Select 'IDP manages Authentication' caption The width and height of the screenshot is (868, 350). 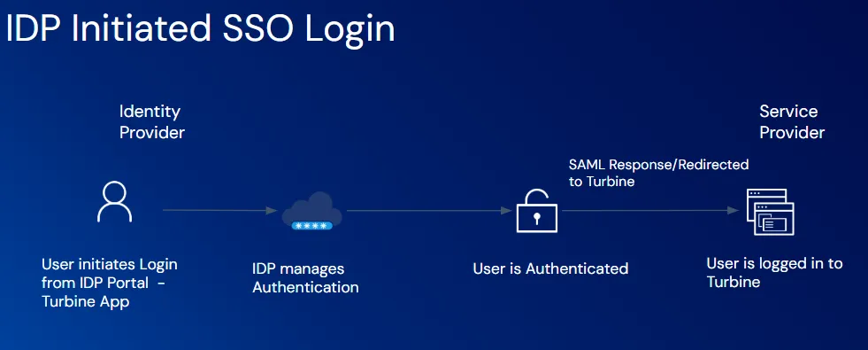(305, 278)
